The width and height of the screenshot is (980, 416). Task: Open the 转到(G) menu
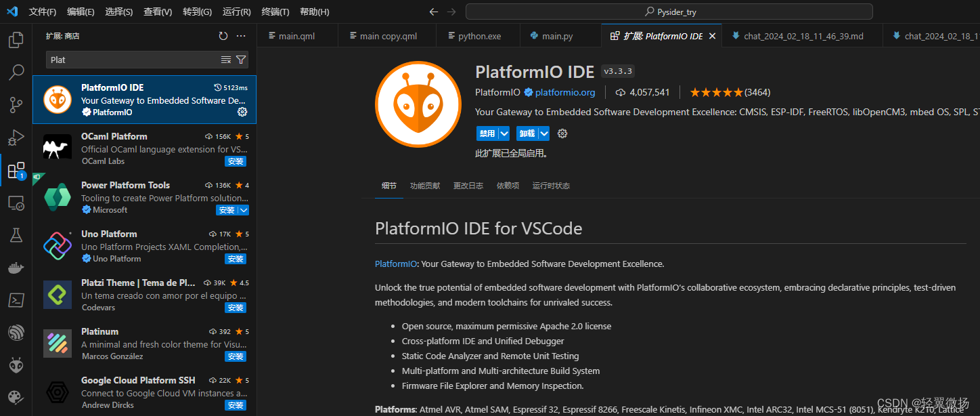[197, 12]
